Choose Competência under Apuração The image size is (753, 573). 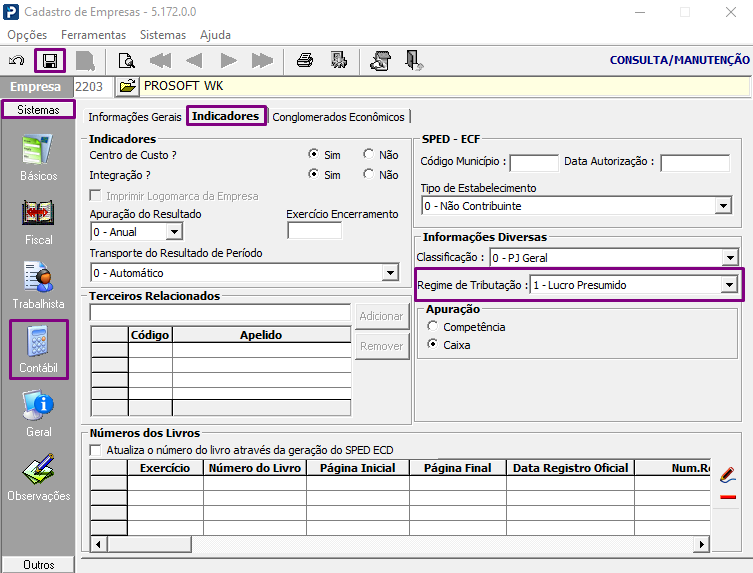pyautogui.click(x=433, y=326)
